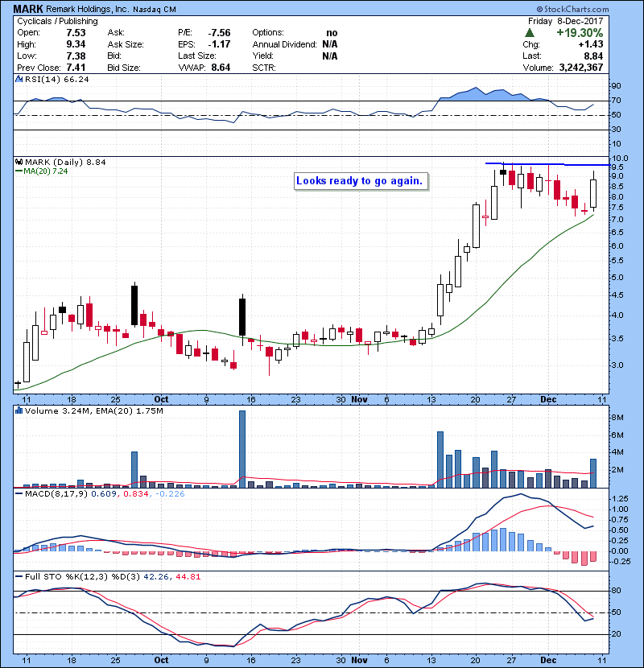Click the 1.25 label on the MACD scale
The height and width of the screenshot is (668, 644).
619,499
